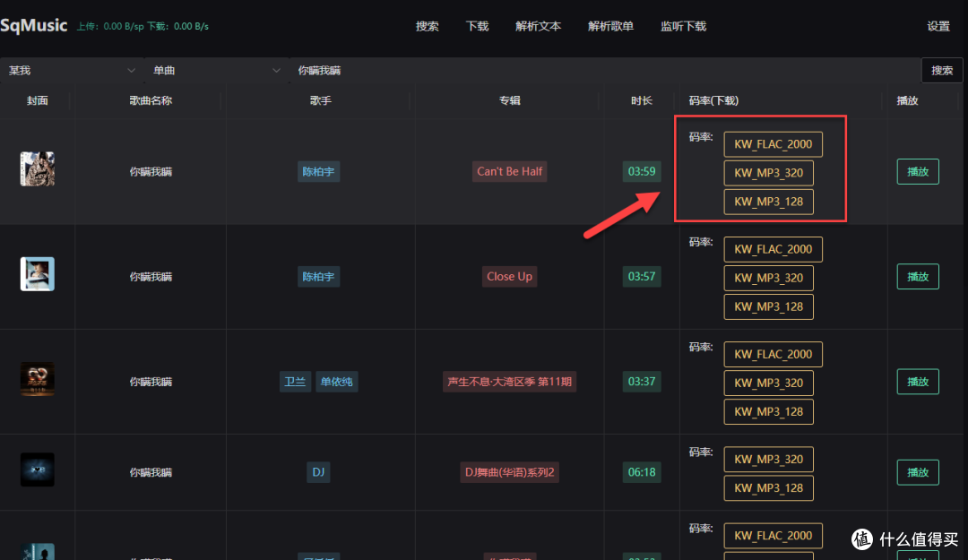Download KW_MP3_320 for Close Up track
This screenshot has width=968, height=560.
tap(768, 278)
